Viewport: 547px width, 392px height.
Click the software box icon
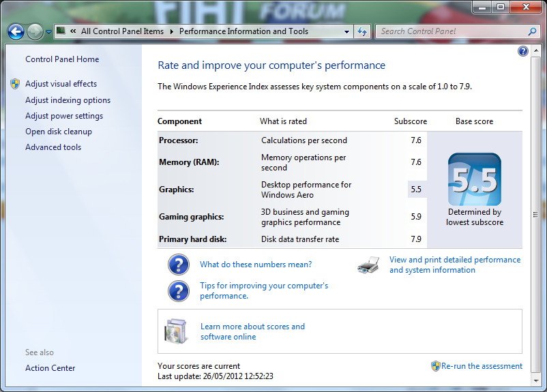176,331
